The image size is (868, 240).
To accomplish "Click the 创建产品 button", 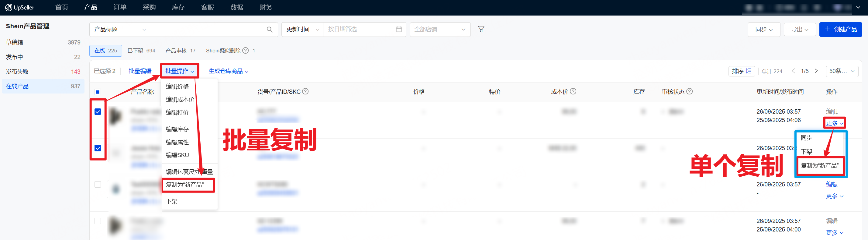I will [x=840, y=30].
